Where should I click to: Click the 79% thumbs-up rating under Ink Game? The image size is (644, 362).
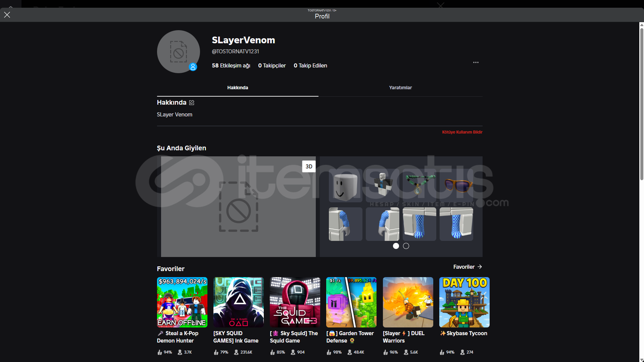click(x=221, y=352)
